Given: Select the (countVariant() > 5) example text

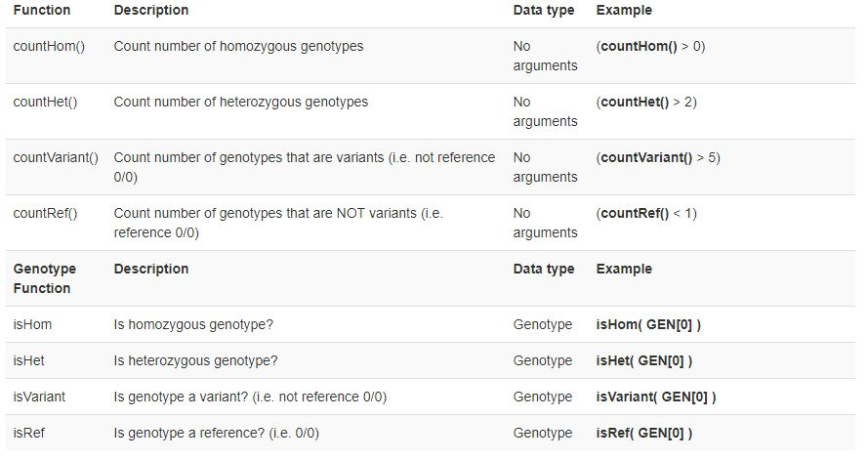Looking at the screenshot, I should 657,158.
